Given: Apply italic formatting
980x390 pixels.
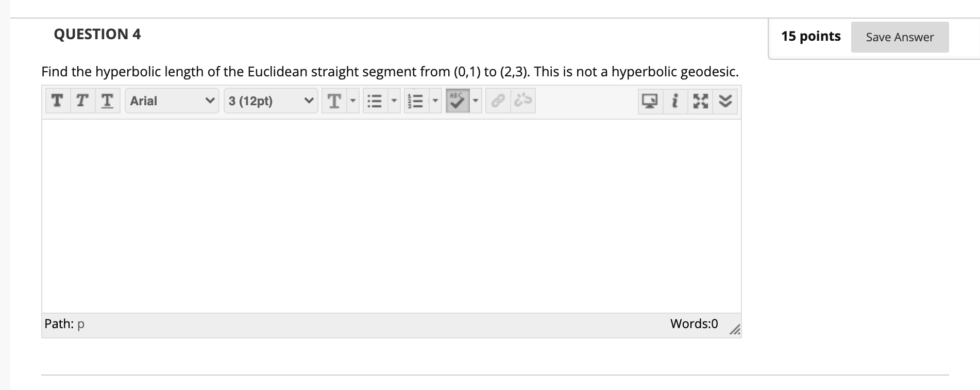Looking at the screenshot, I should point(81,101).
